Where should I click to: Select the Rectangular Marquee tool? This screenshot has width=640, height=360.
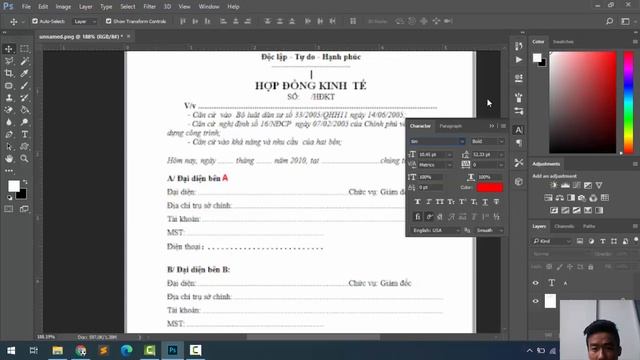pyautogui.click(x=24, y=49)
